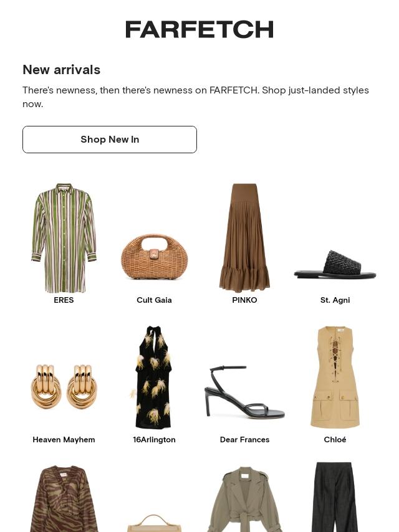Select the PINKO brown maxi skirt image
This screenshot has height=532, width=399.
244,238
